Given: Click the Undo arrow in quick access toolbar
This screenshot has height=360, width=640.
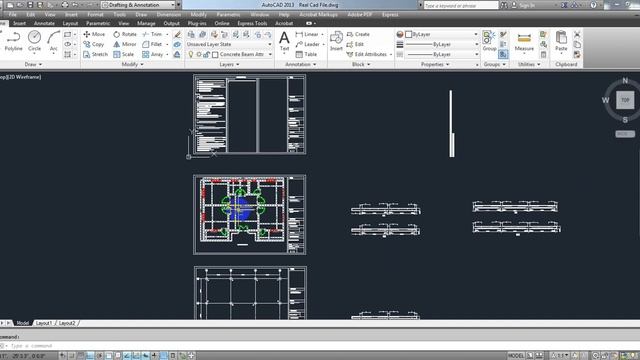Looking at the screenshot, I should 76,5.
